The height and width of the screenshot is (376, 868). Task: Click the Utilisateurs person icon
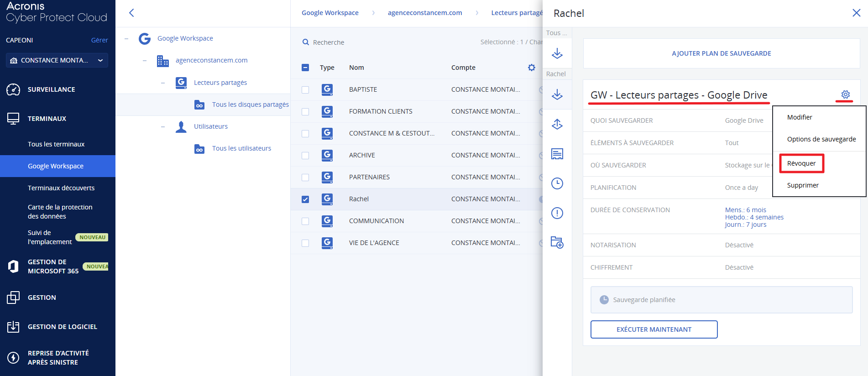point(181,126)
